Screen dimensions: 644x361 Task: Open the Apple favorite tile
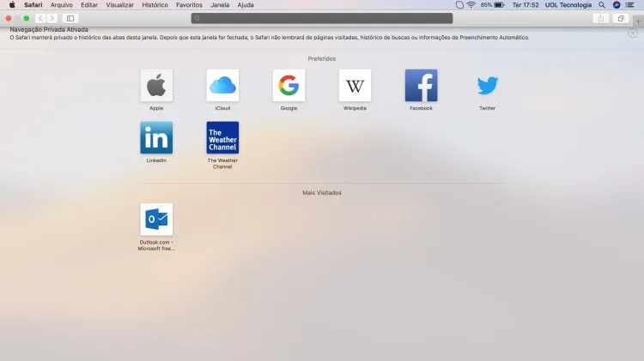[x=156, y=86]
